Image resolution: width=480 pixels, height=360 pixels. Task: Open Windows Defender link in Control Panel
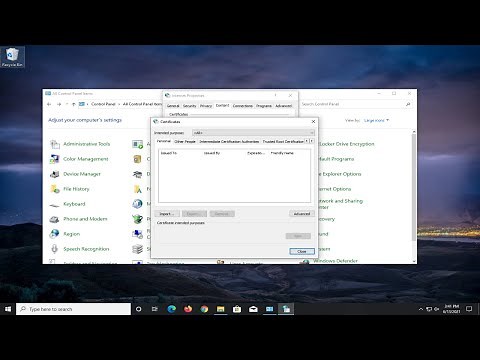336,261
